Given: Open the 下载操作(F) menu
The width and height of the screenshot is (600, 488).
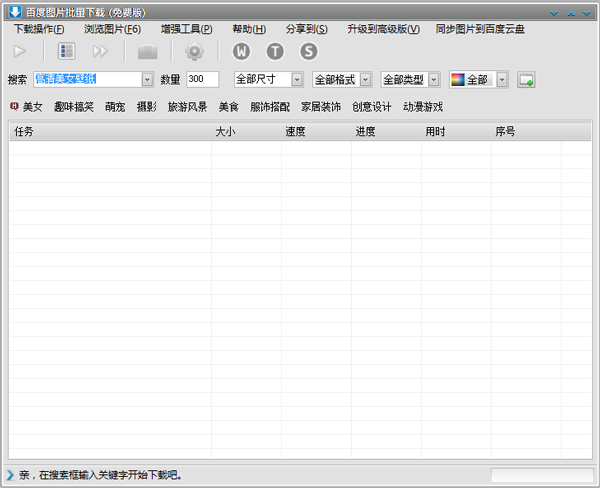Looking at the screenshot, I should pyautogui.click(x=39, y=29).
